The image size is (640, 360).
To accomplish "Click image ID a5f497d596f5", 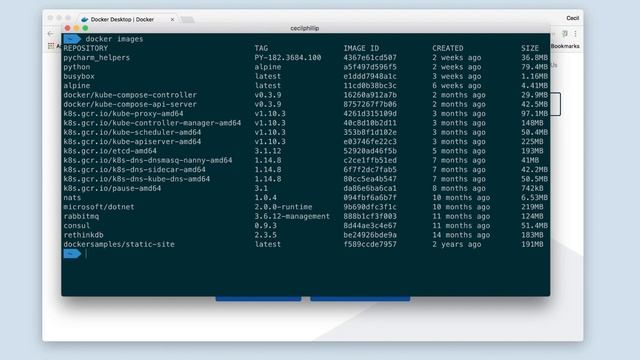I will (370, 67).
